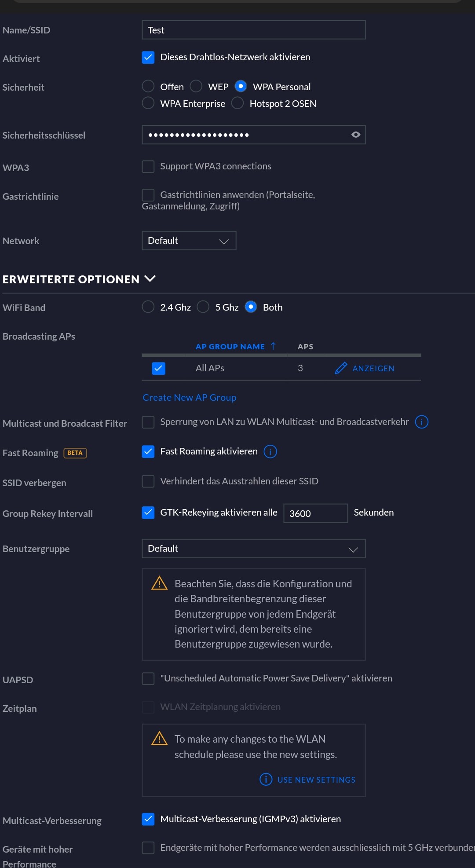Open the Network dropdown
Screen dimensions: 475x868
[189, 241]
